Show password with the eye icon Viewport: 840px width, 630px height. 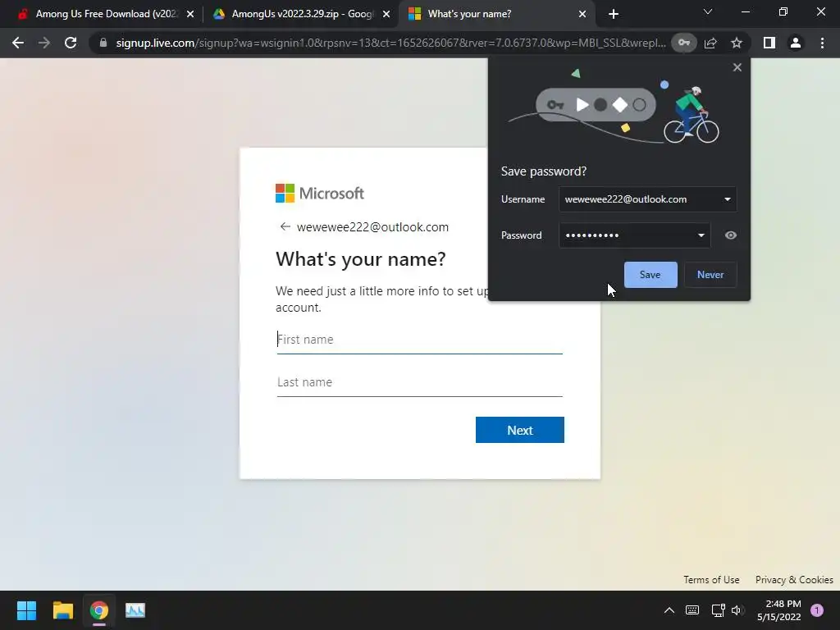(730, 235)
